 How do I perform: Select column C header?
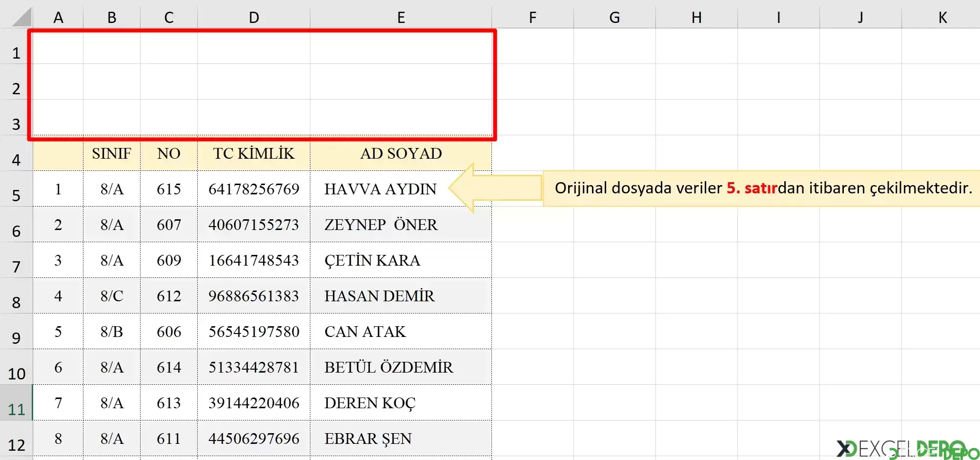pyautogui.click(x=169, y=17)
